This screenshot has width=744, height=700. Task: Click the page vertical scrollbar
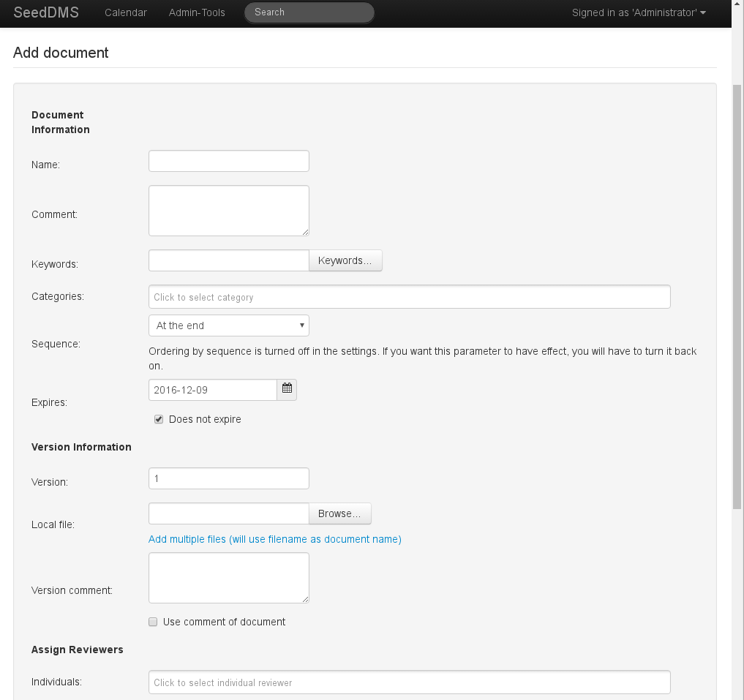(737, 293)
